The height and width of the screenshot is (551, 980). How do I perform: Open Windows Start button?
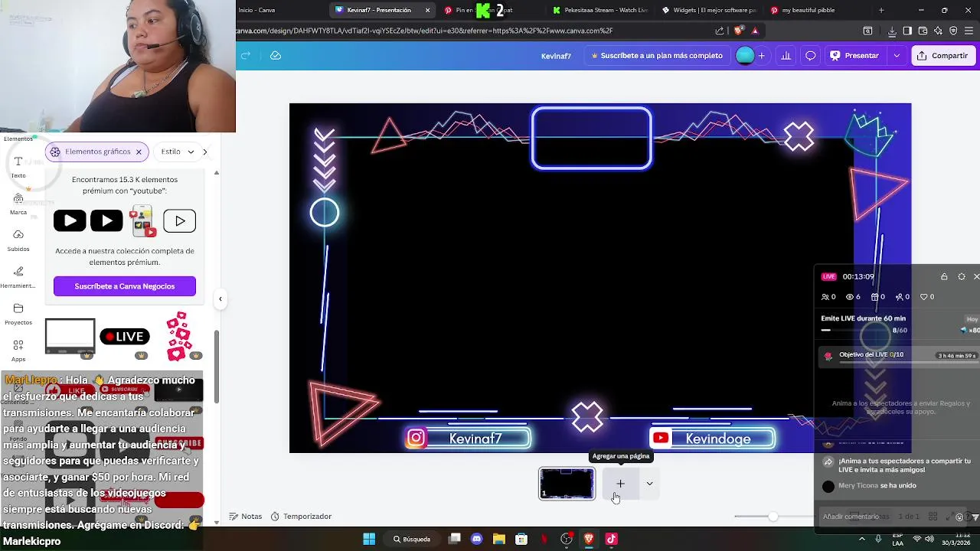[369, 539]
